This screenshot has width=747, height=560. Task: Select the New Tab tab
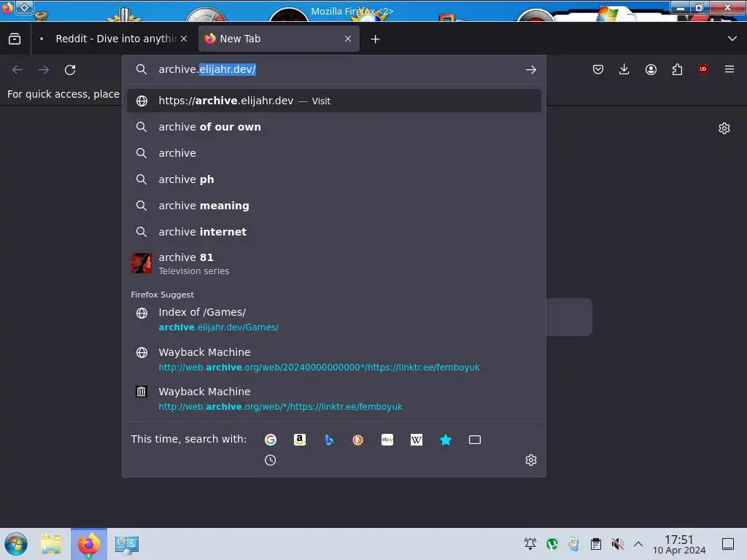pyautogui.click(x=279, y=39)
